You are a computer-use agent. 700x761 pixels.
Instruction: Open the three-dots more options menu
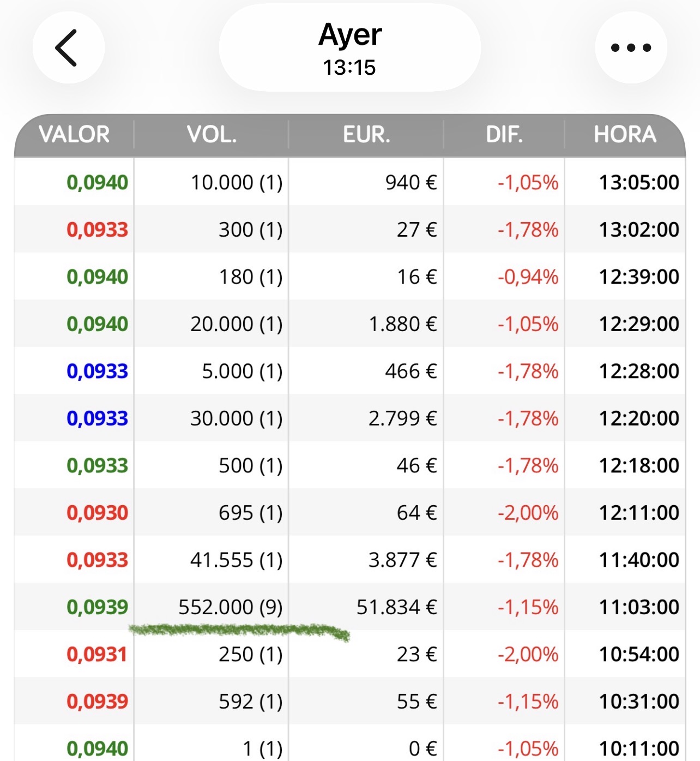point(631,47)
